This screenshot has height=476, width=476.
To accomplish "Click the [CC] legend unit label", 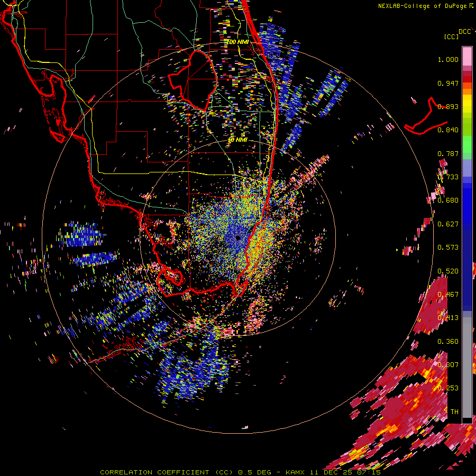I will click(x=451, y=36).
